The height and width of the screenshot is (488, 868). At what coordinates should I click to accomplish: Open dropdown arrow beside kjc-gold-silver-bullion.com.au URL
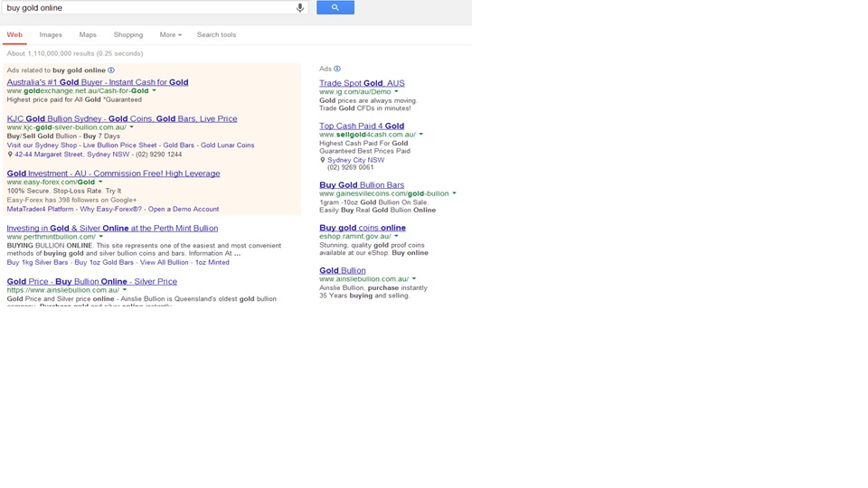(131, 127)
